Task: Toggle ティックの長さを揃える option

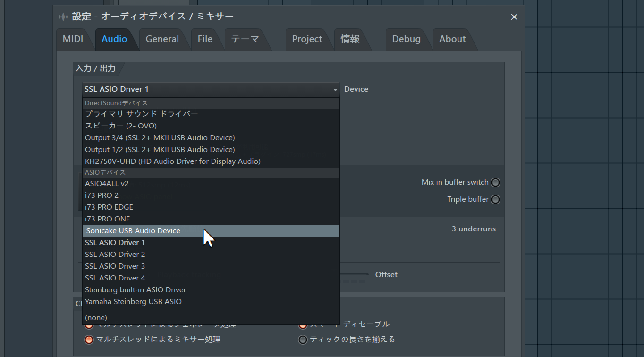Action: coord(303,340)
